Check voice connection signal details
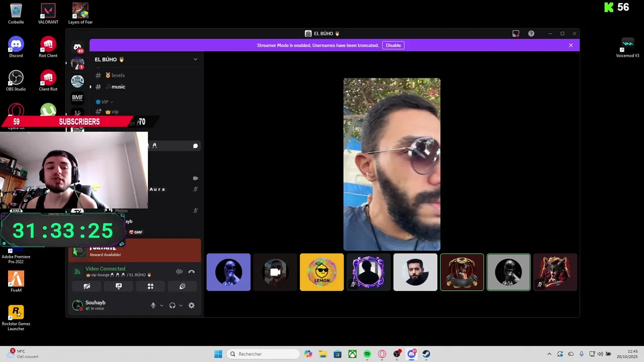Viewport: 644px width, 362px height. 77,271
